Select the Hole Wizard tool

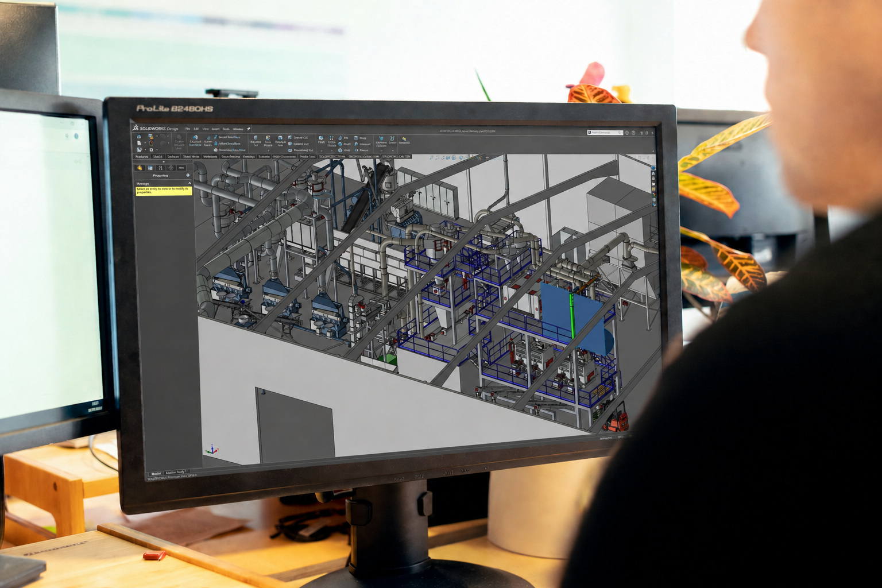coord(268,141)
